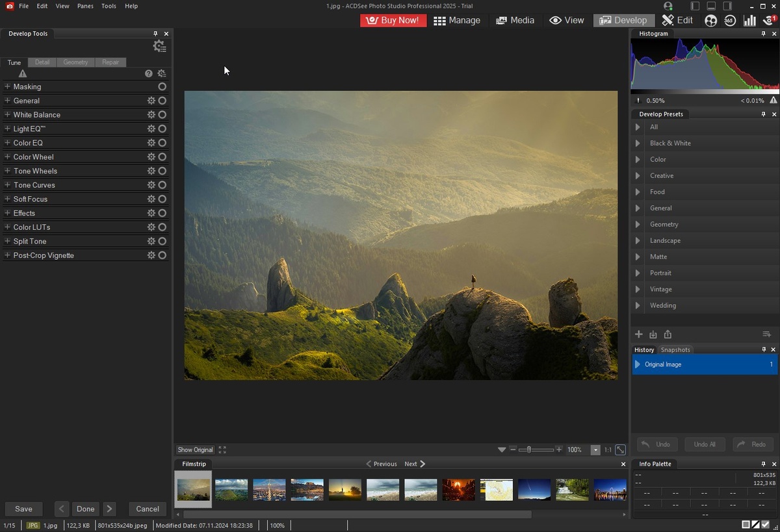Toggle the Post-Crop Vignette adjustment
780x532 pixels.
(x=161, y=255)
